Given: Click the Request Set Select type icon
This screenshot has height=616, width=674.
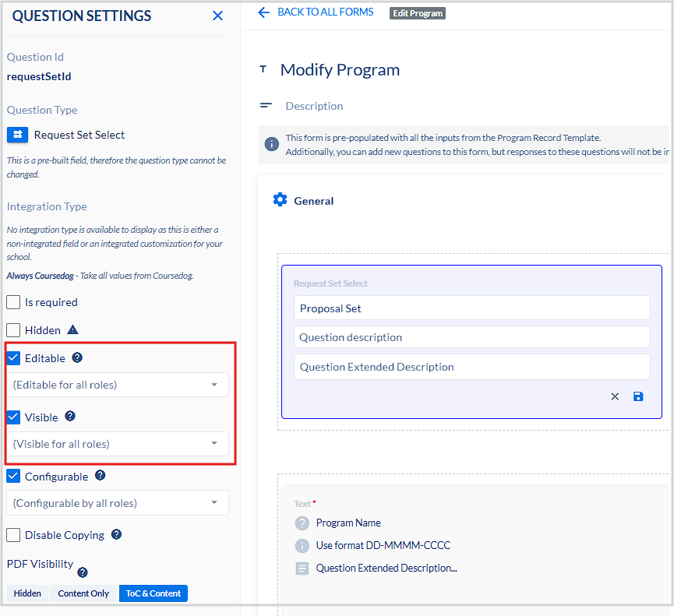Looking at the screenshot, I should [17, 135].
